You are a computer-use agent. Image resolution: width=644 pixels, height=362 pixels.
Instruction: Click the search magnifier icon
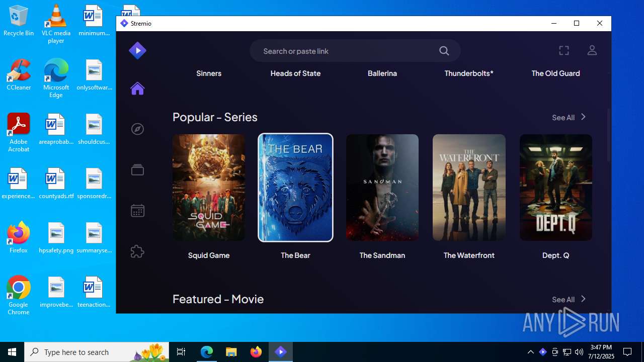coord(444,51)
